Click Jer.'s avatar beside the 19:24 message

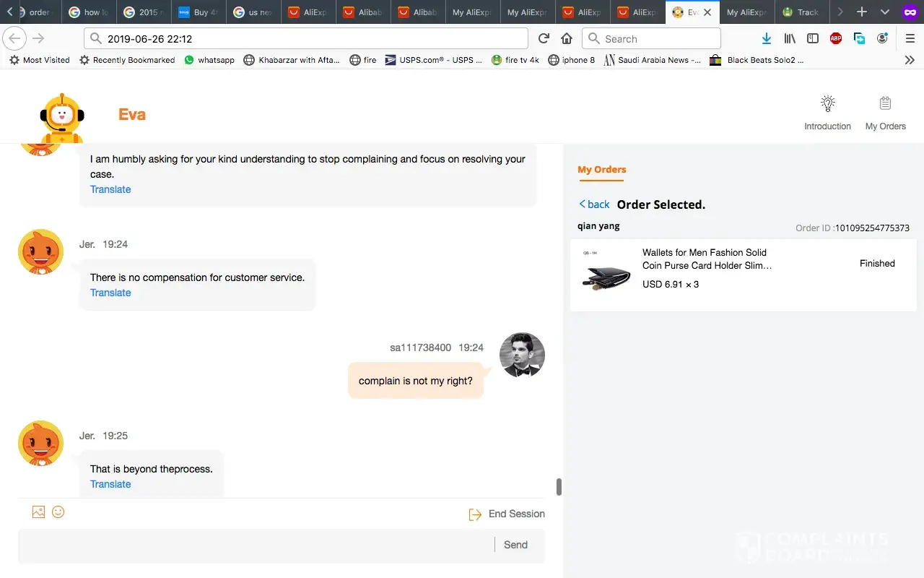click(x=41, y=252)
